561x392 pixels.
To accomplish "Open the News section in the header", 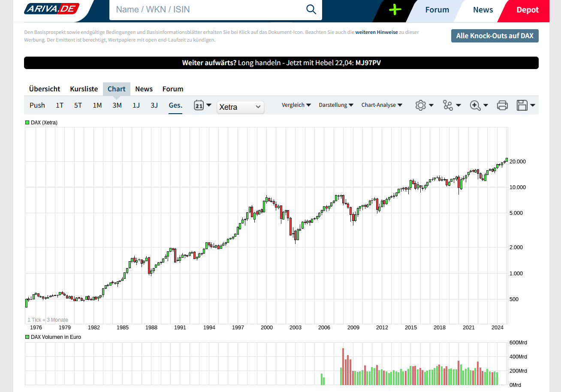I will coord(483,10).
